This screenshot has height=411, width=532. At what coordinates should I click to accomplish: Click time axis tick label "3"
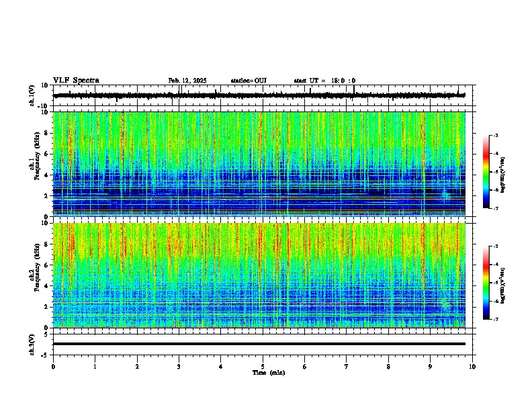(x=179, y=367)
